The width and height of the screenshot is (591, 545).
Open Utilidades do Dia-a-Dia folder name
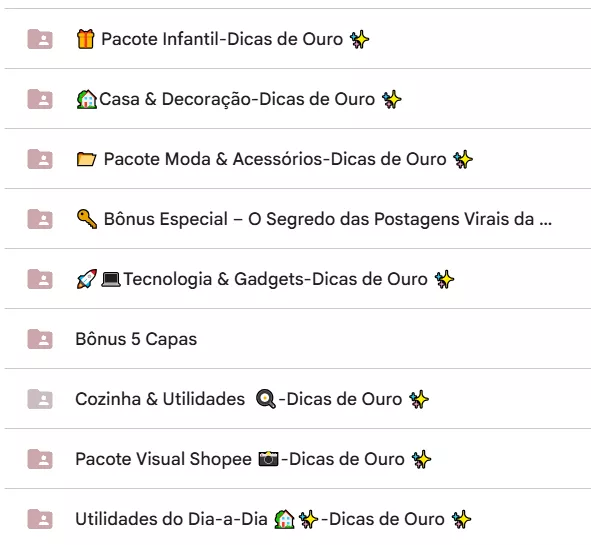point(274,519)
